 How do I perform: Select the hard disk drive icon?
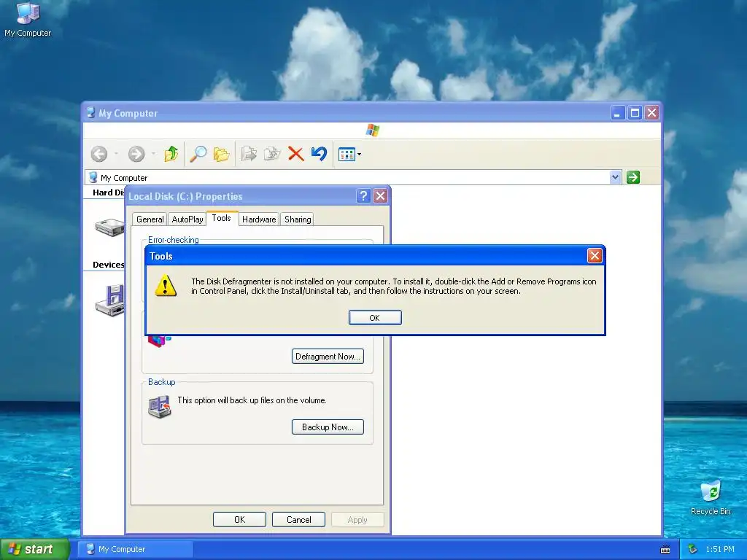pos(109,227)
